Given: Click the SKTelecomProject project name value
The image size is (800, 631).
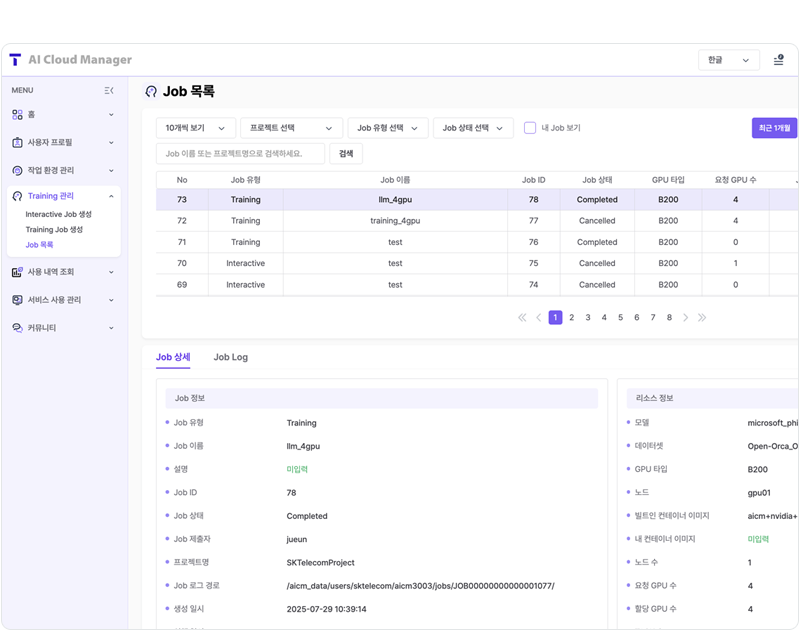Looking at the screenshot, I should tap(320, 563).
